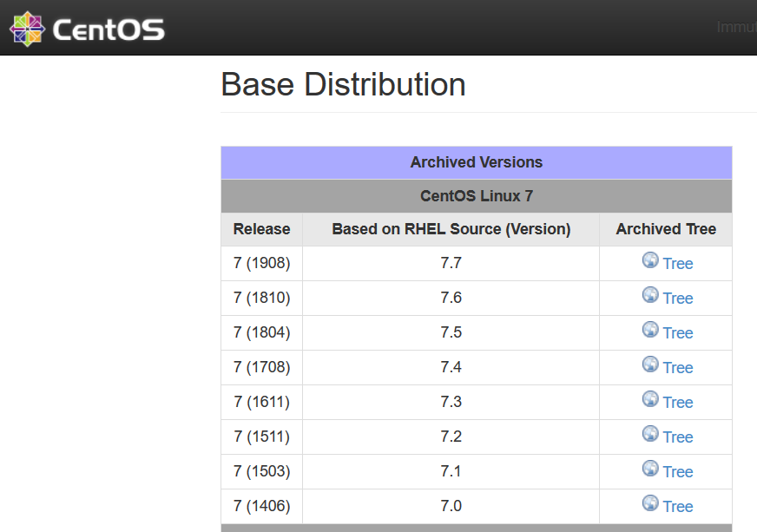The height and width of the screenshot is (532, 757).
Task: Open the Tree link for release 7 (1503)
Action: click(678, 472)
